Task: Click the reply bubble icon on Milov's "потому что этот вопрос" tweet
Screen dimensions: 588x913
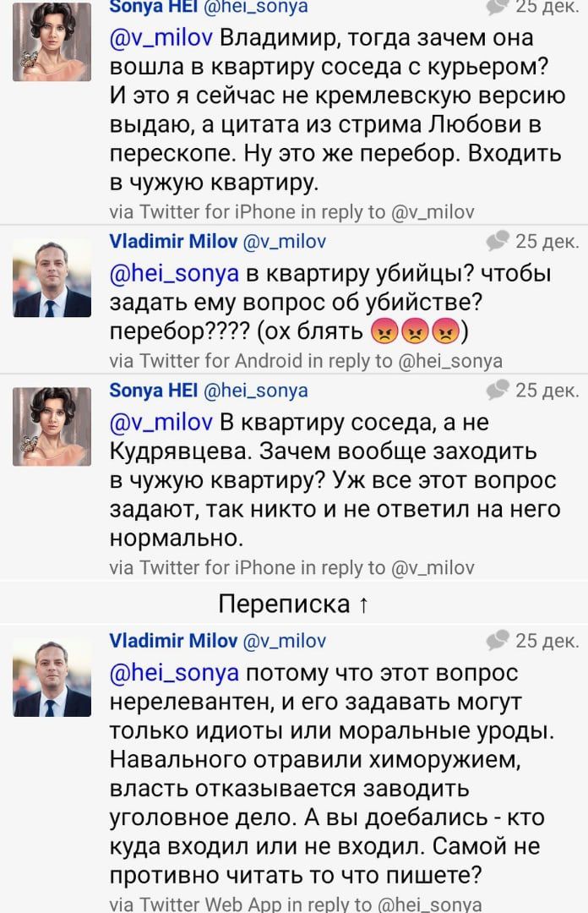Action: pyautogui.click(x=498, y=640)
